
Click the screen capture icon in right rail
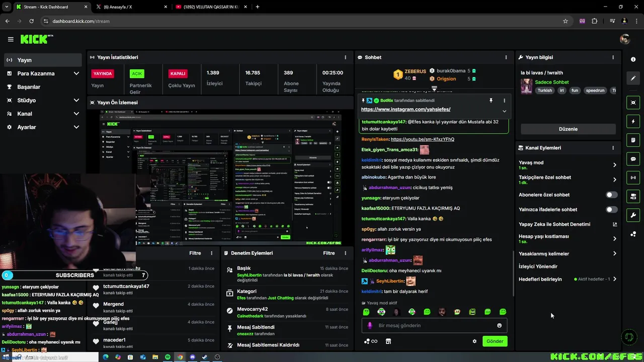point(633,103)
